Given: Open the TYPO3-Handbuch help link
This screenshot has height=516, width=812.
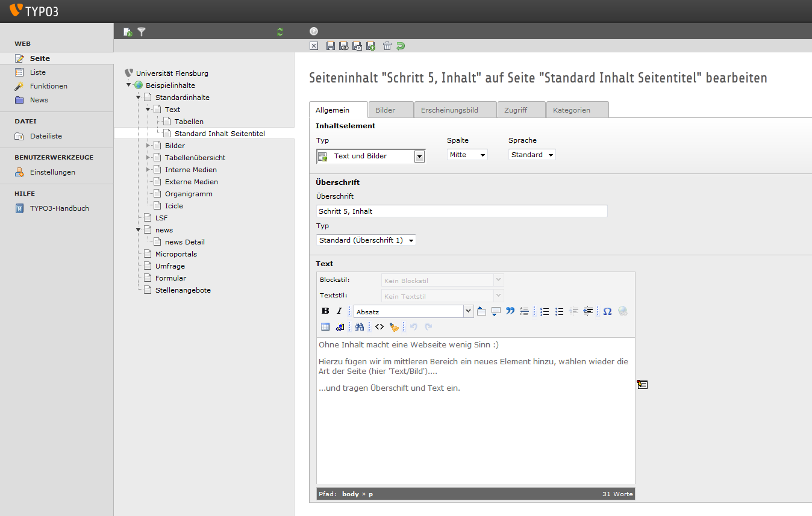Looking at the screenshot, I should coord(59,208).
